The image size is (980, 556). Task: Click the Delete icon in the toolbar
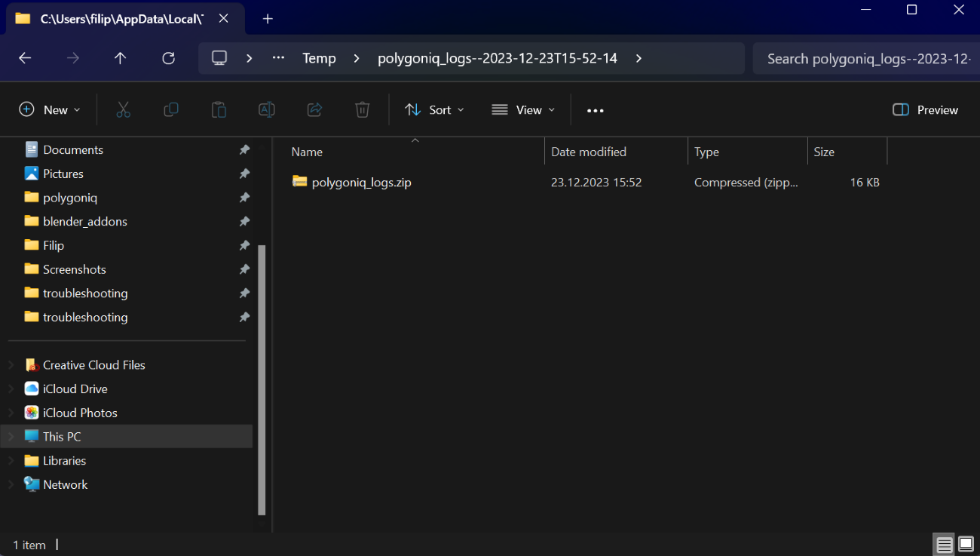click(362, 109)
